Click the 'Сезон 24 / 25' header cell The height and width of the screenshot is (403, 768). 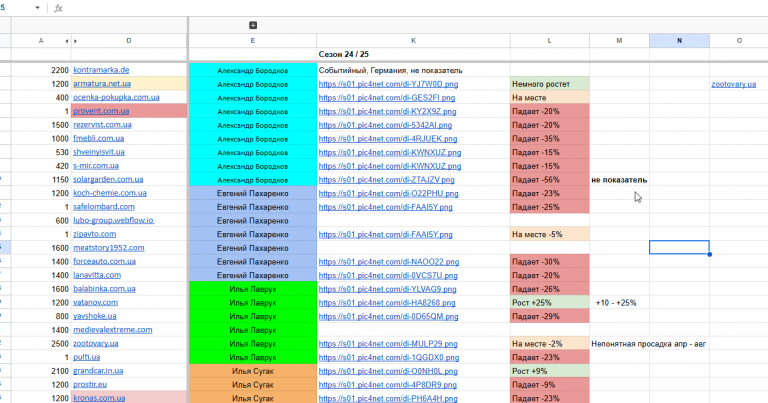click(x=413, y=54)
